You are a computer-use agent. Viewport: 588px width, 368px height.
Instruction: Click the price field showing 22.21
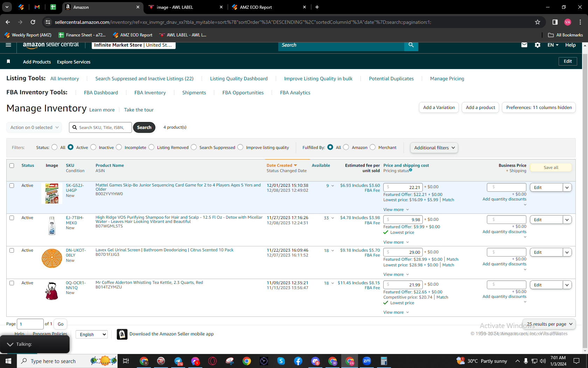403,187
